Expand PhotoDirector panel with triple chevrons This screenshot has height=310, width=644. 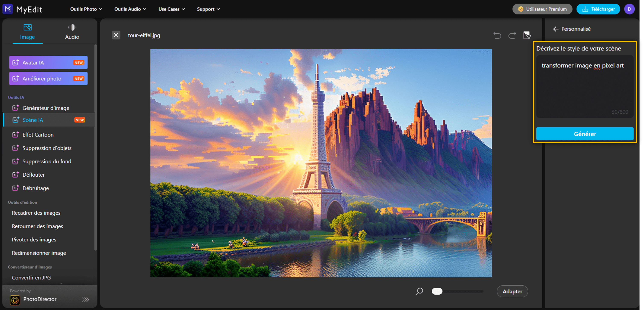[x=86, y=300]
